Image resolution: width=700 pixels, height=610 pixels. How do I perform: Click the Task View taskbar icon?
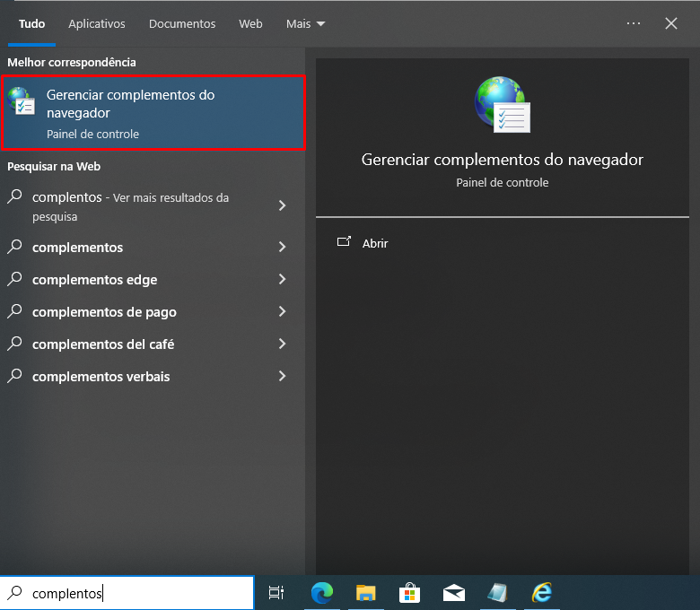(x=276, y=593)
